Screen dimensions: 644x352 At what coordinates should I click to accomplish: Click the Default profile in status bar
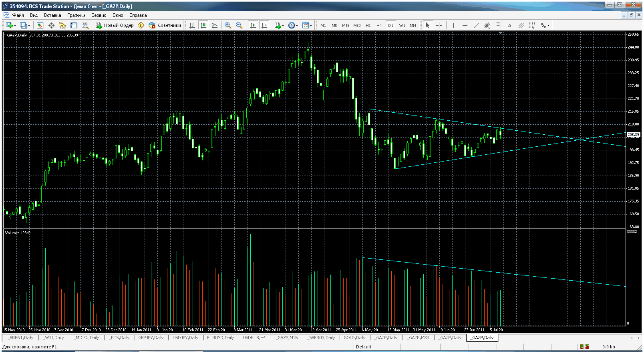click(x=364, y=347)
